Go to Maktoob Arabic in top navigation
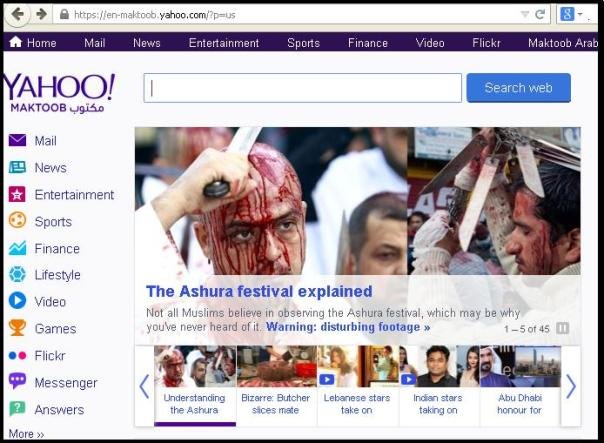Screen dimensions: 604x443 click(562, 43)
